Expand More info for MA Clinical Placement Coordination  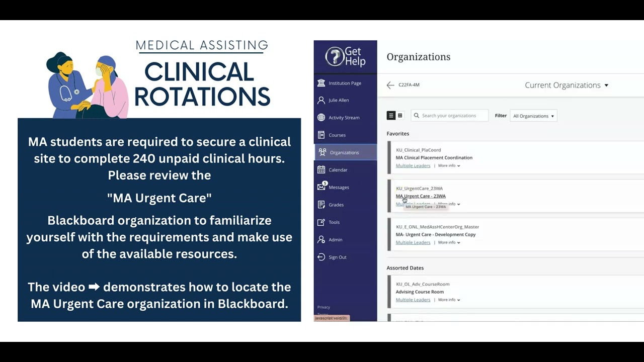pyautogui.click(x=449, y=165)
